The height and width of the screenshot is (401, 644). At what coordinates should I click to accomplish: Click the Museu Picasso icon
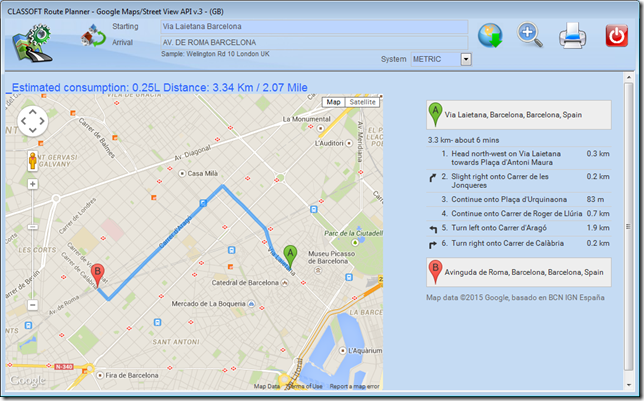pyautogui.click(x=317, y=270)
